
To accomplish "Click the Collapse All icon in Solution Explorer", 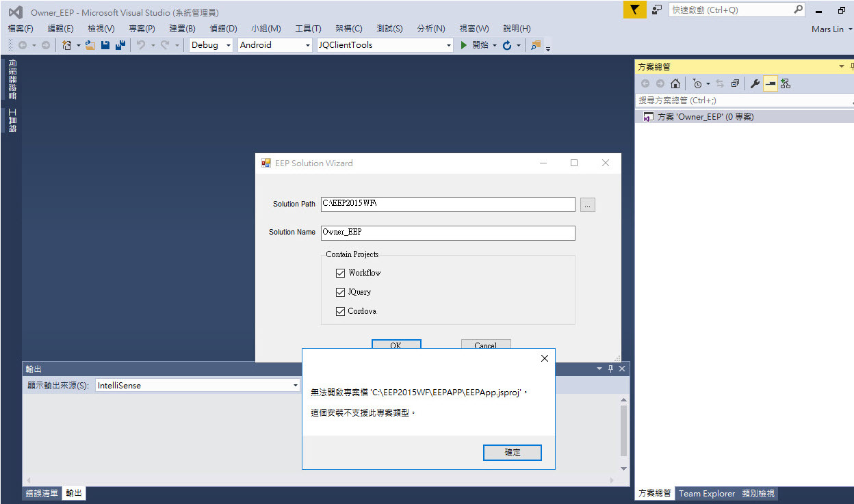I will point(735,83).
